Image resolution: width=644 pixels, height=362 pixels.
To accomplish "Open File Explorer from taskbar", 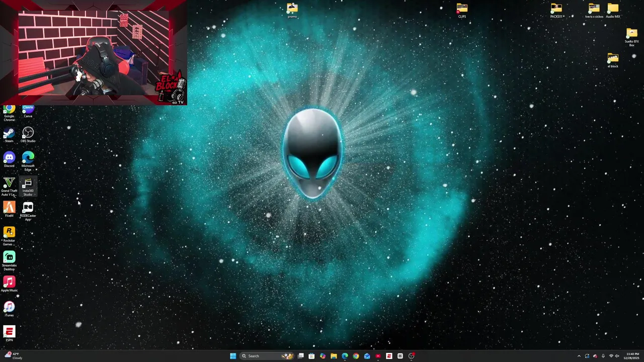I will tap(334, 356).
